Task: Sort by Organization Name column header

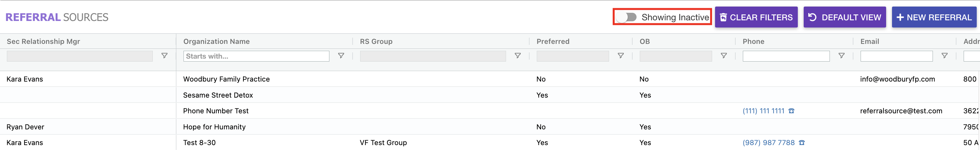Action: tap(216, 42)
